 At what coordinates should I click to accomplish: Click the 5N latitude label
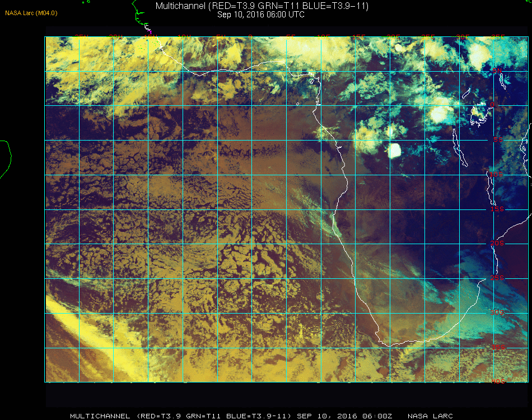pos(497,71)
